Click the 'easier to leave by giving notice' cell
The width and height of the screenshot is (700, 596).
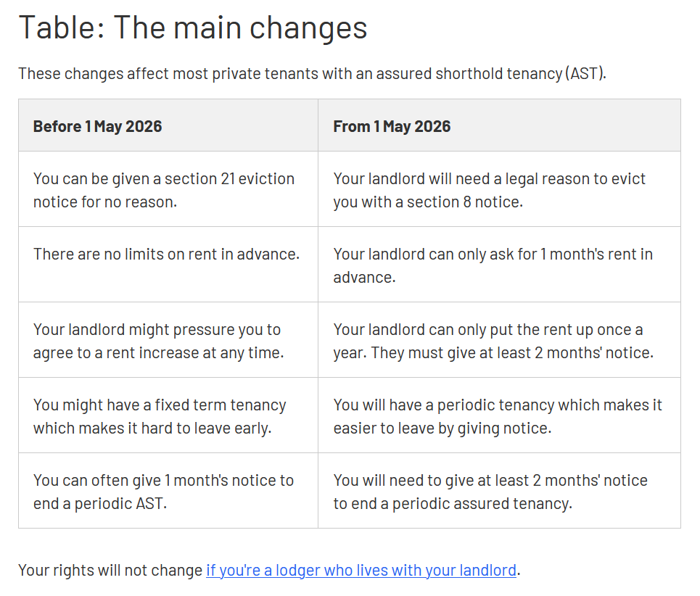click(498, 416)
